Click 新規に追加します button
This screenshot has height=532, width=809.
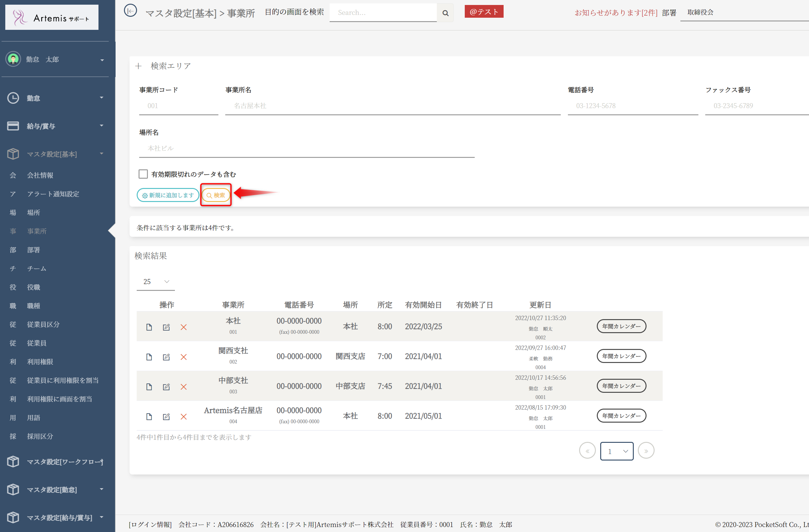168,195
